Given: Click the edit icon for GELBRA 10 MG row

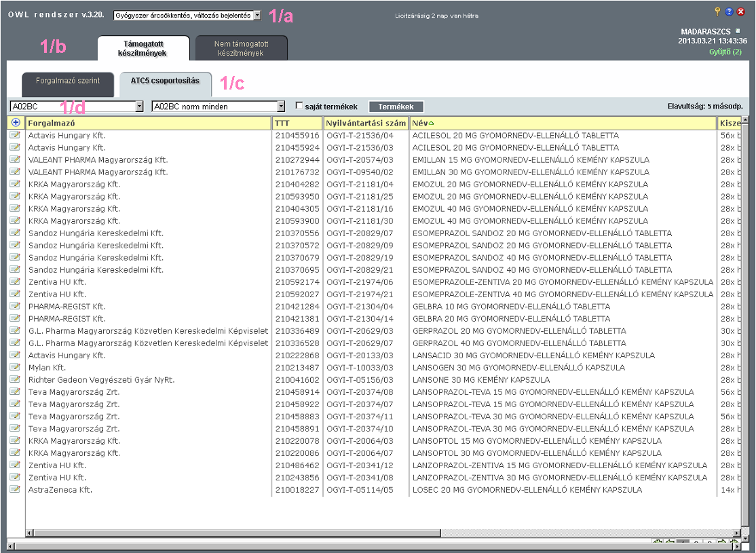Looking at the screenshot, I should (15, 306).
